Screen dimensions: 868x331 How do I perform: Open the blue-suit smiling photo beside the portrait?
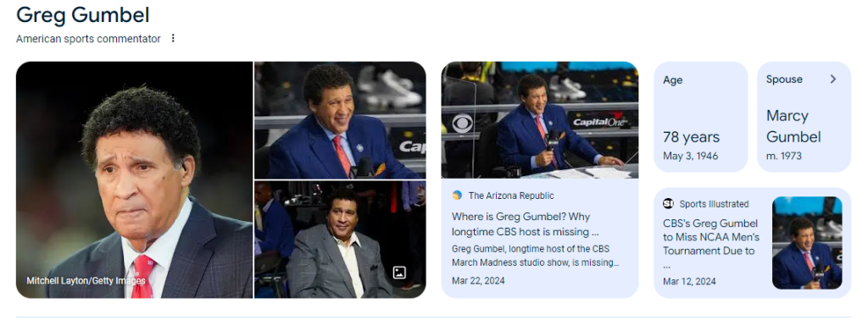pyautogui.click(x=340, y=120)
